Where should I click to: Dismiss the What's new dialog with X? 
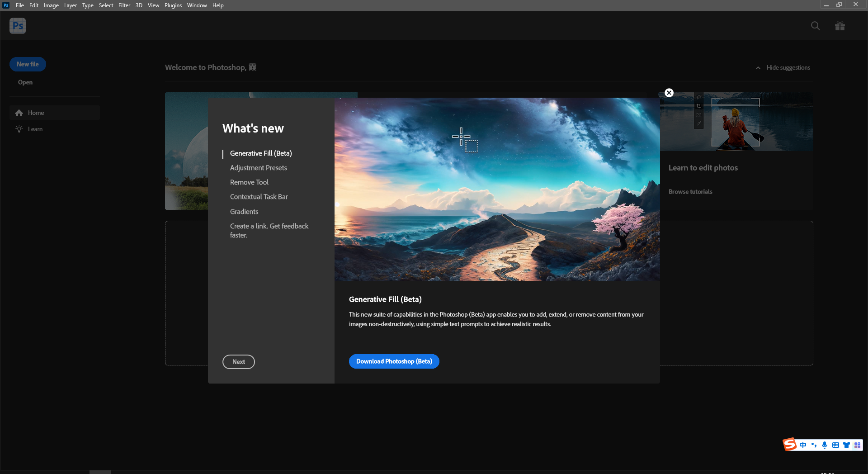[669, 93]
